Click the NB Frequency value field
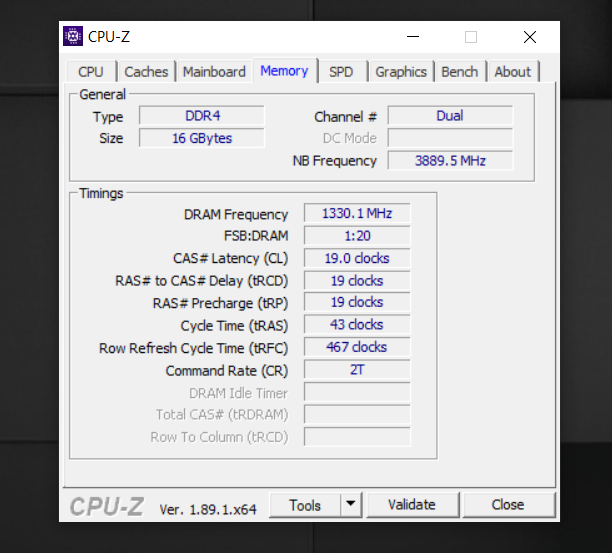Image resolution: width=612 pixels, height=553 pixels. (450, 161)
